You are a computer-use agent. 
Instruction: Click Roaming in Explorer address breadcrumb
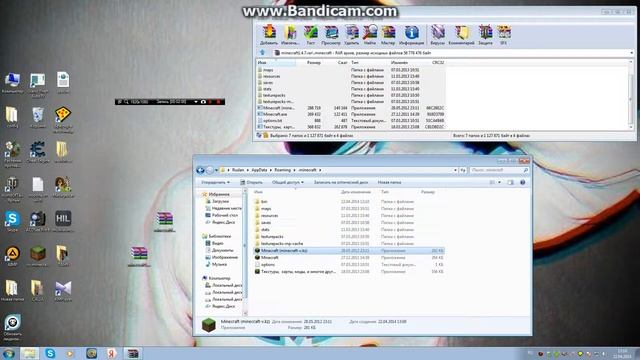282,170
